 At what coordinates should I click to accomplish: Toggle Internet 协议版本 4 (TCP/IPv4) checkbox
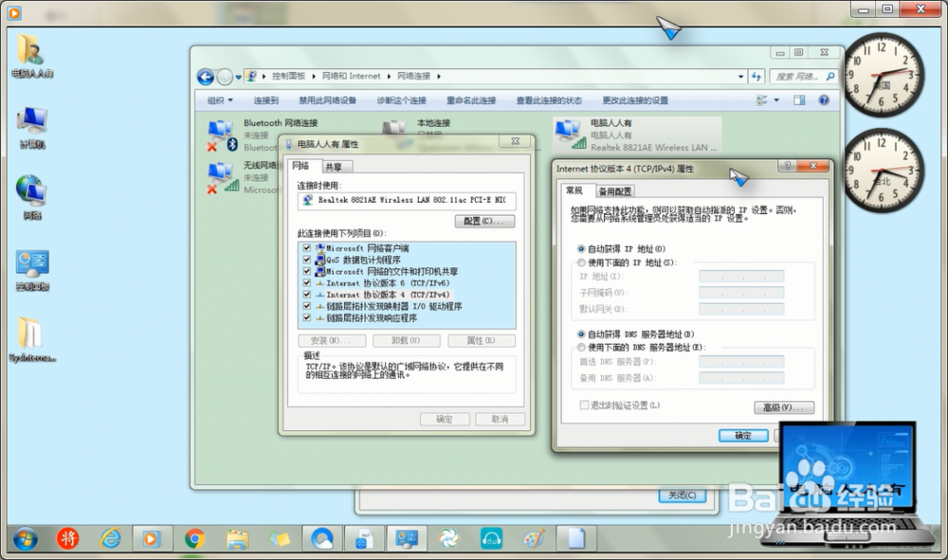coord(307,295)
